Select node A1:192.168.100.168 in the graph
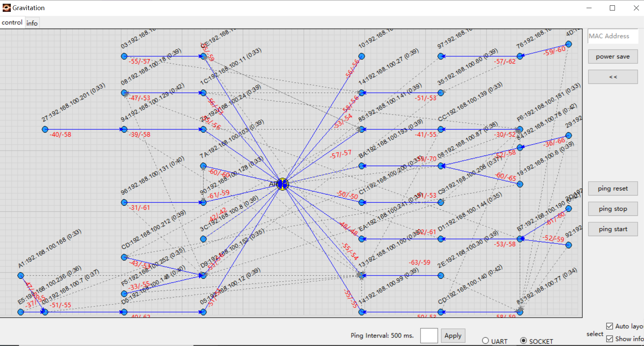Image resolution: width=644 pixels, height=346 pixels. point(21,276)
